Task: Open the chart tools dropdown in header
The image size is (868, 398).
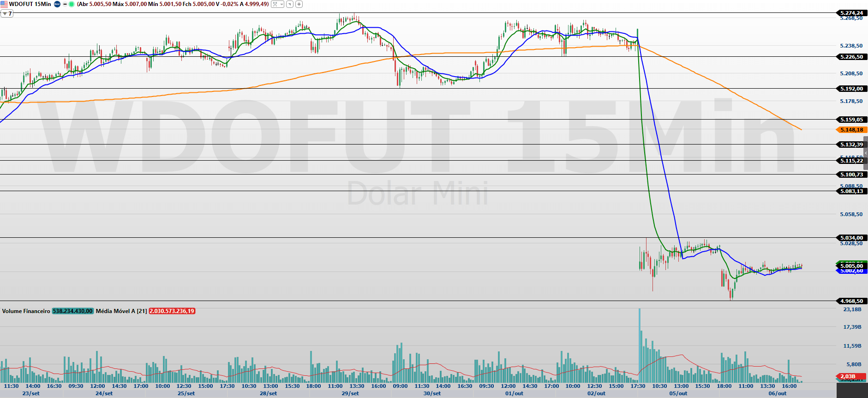Action: tap(277, 4)
